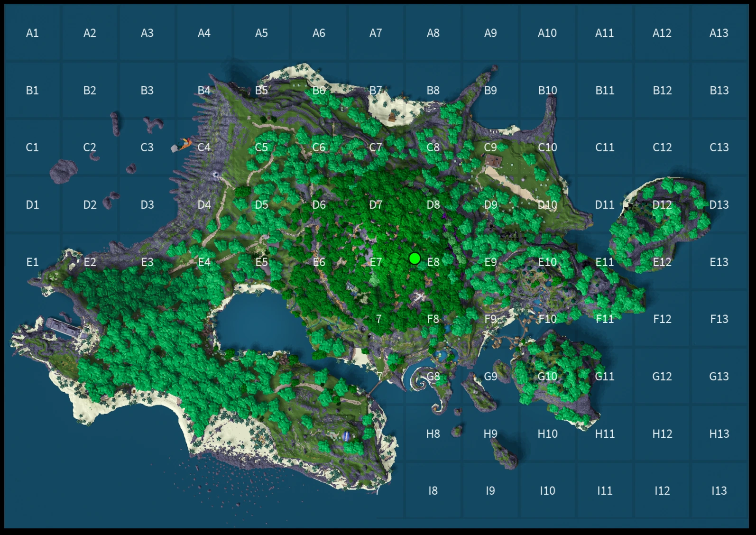
Task: Click grid label D3
Action: coord(147,205)
